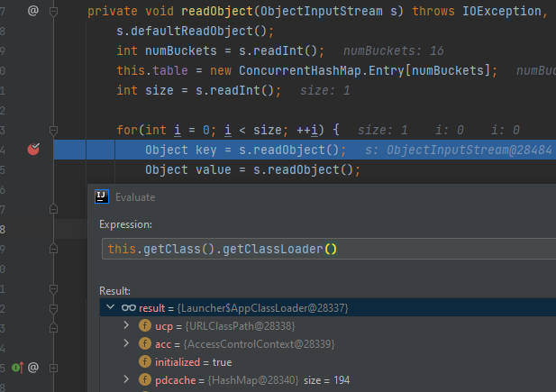Click the 'Result:' label

(x=114, y=291)
